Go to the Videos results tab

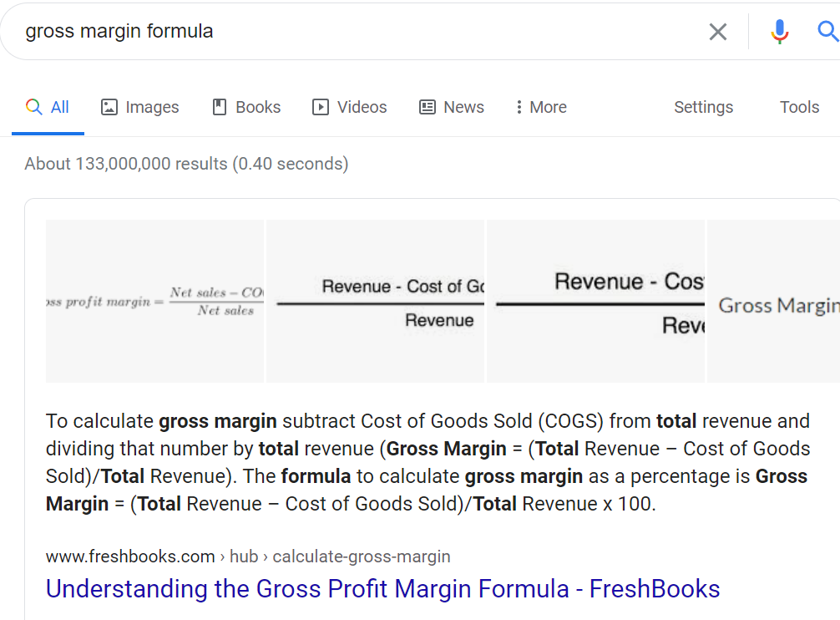(350, 107)
